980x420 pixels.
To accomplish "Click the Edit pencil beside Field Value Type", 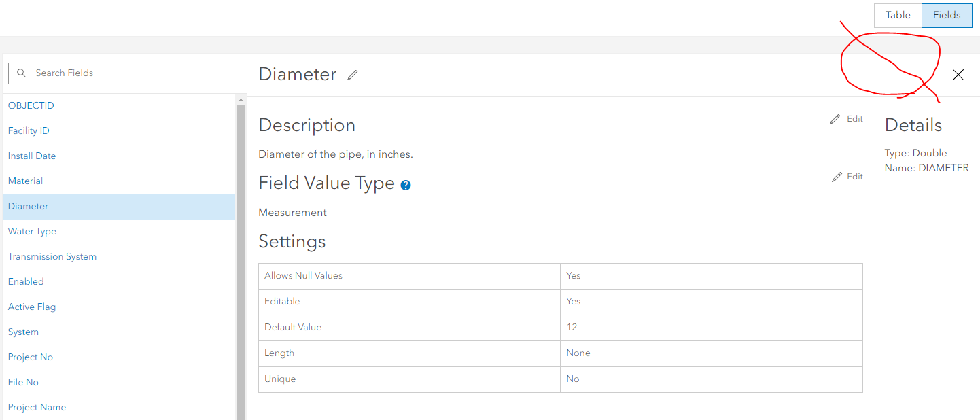I will (836, 176).
